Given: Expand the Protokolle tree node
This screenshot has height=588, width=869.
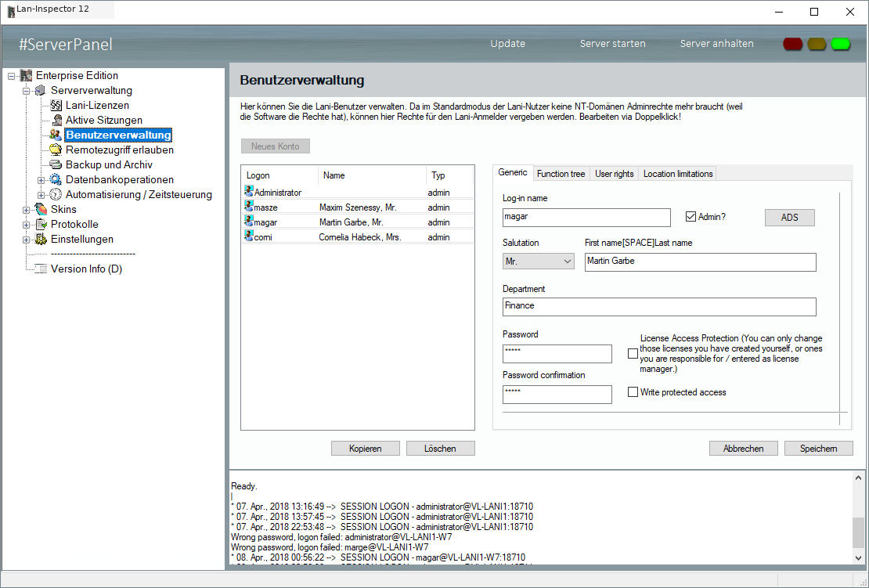Looking at the screenshot, I should tap(26, 225).
